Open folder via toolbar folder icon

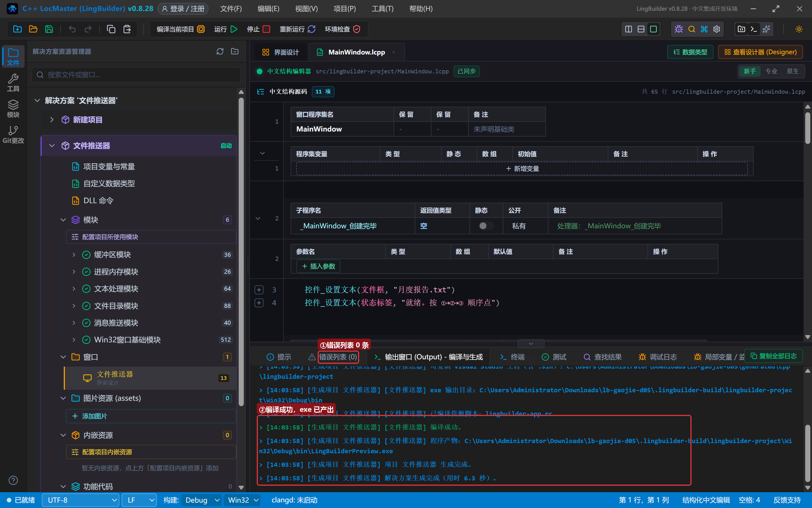click(33, 29)
